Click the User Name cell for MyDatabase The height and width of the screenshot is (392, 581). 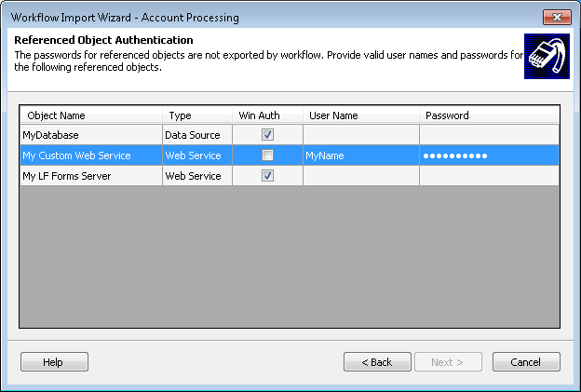coord(359,135)
